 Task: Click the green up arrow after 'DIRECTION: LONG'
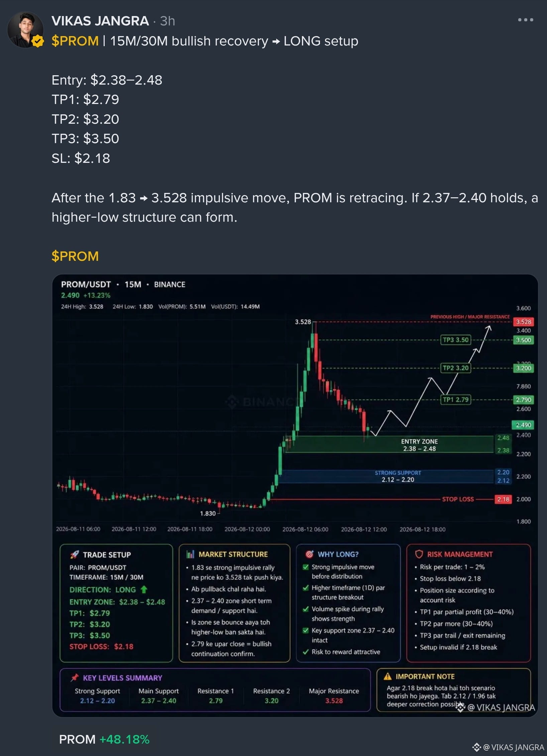click(144, 589)
